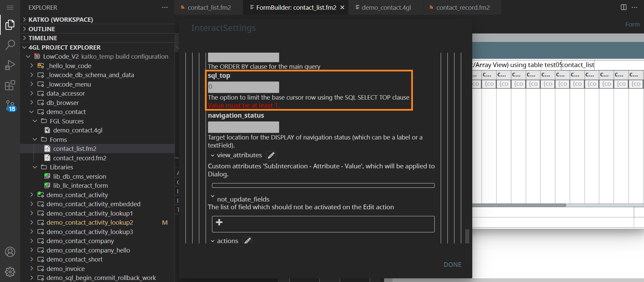Open Accounts icon in activity bar

(x=10, y=252)
